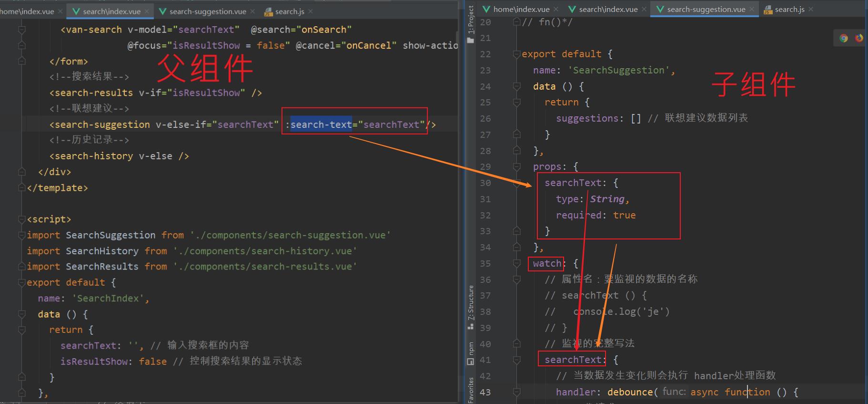Collapse left pane 'export default {' fold marker
The width and height of the screenshot is (868, 404).
coord(21,282)
